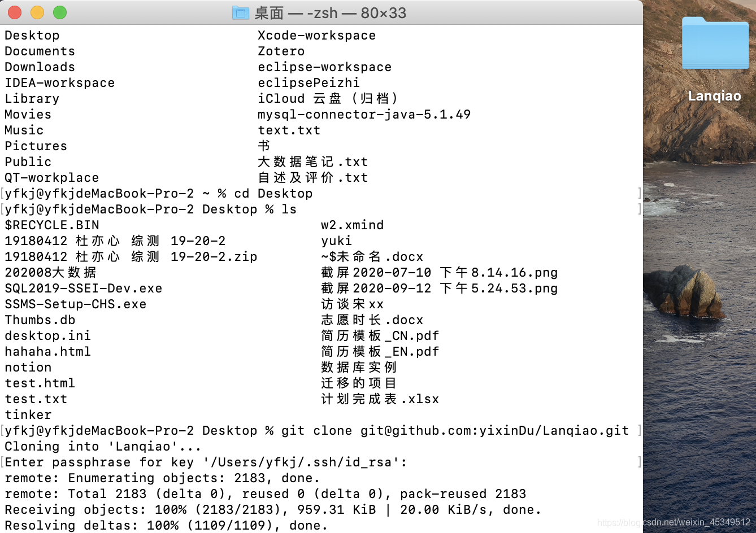Click the 'Xcode-workspace' entry
The width and height of the screenshot is (756, 533).
coord(316,35)
